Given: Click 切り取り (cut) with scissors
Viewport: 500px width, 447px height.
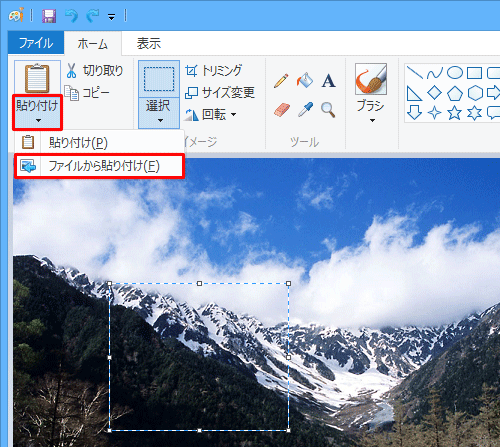Looking at the screenshot, I should click(x=95, y=71).
